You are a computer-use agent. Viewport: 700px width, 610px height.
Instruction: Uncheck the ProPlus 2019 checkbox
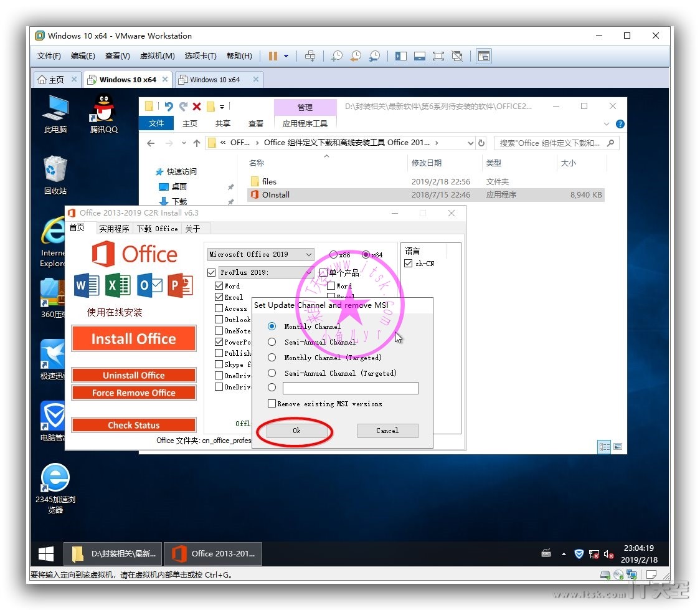point(212,272)
